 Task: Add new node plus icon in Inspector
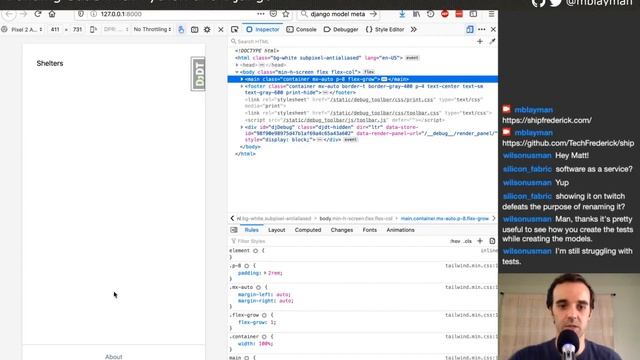(480, 41)
